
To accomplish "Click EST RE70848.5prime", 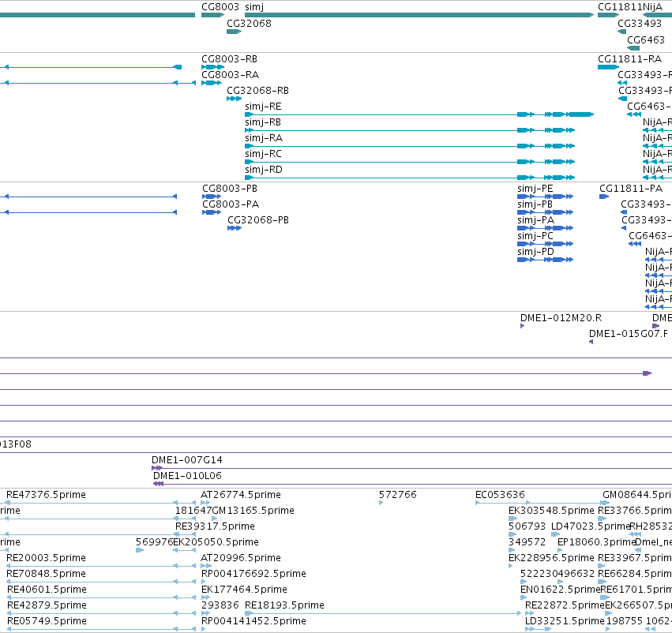I will click(x=46, y=575).
